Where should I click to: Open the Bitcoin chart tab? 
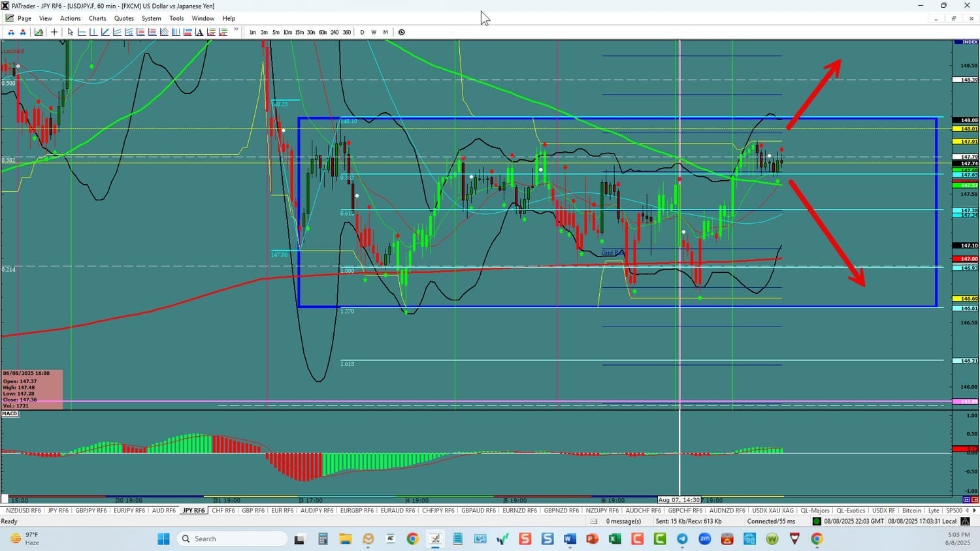(x=911, y=511)
